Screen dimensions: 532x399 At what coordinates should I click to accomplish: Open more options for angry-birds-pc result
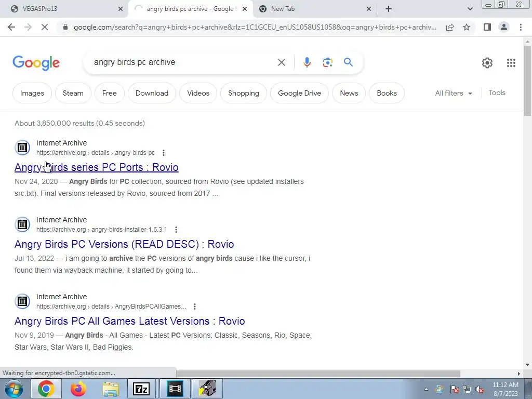[x=164, y=153]
